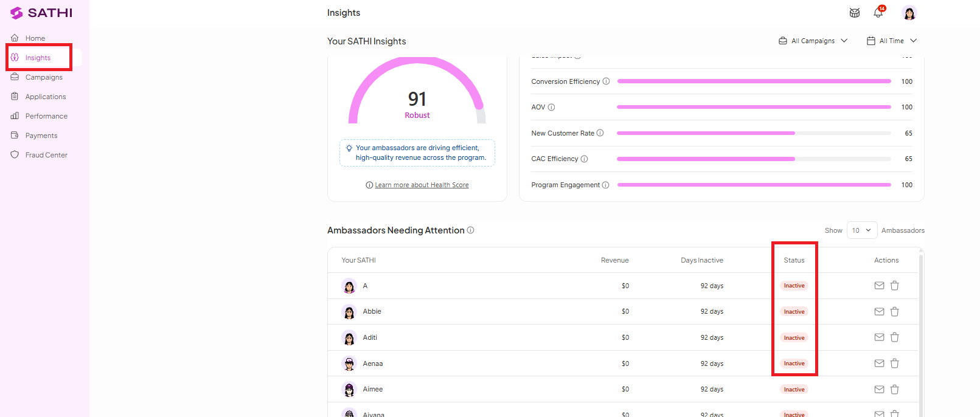Image resolution: width=980 pixels, height=417 pixels.
Task: Click info icon beside Ambassadors Needing Attention
Action: pos(470,230)
